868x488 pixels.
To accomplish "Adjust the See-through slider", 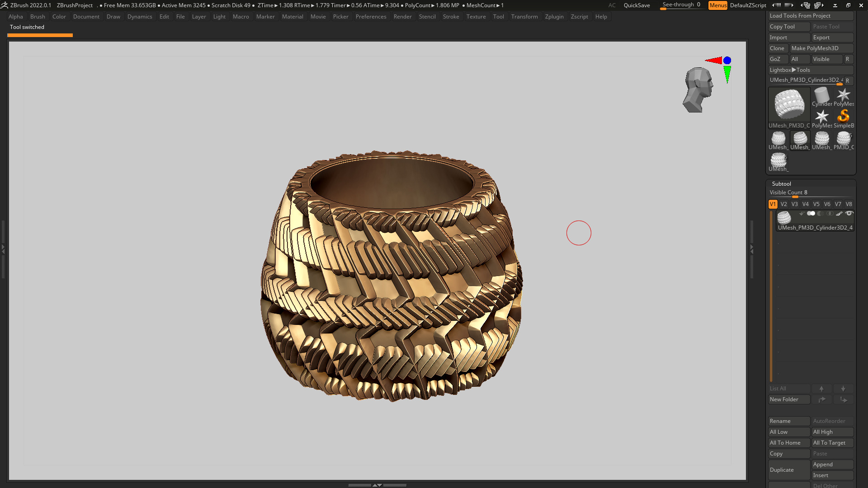I will 681,5.
